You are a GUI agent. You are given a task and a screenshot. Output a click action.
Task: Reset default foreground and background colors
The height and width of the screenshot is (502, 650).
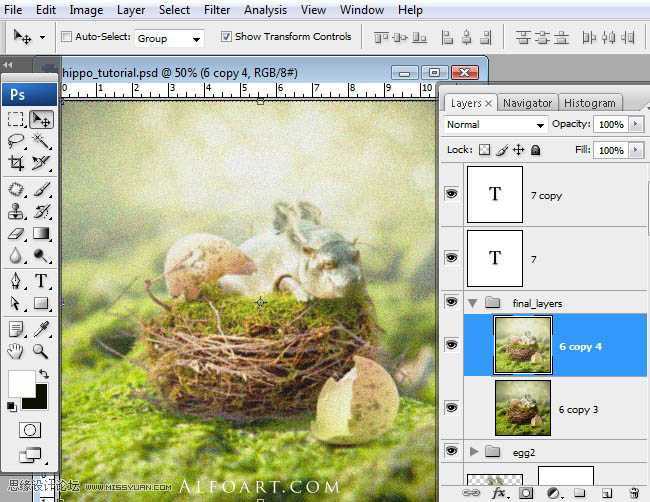point(12,407)
